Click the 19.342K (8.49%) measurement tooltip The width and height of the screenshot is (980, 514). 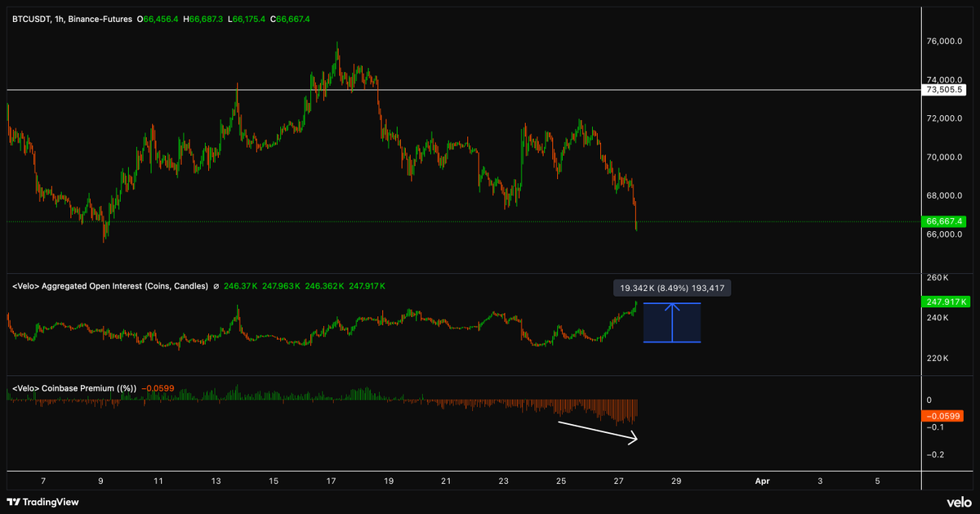pos(672,288)
